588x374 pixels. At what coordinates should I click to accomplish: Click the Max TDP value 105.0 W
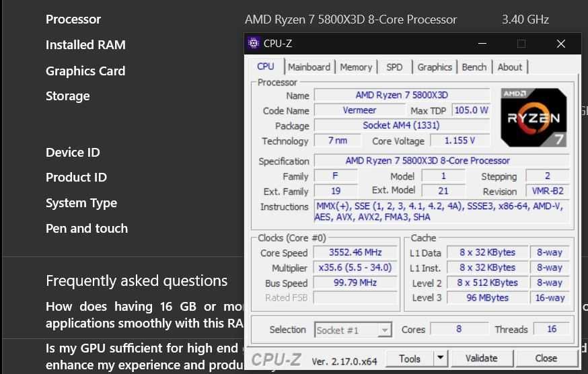(471, 110)
